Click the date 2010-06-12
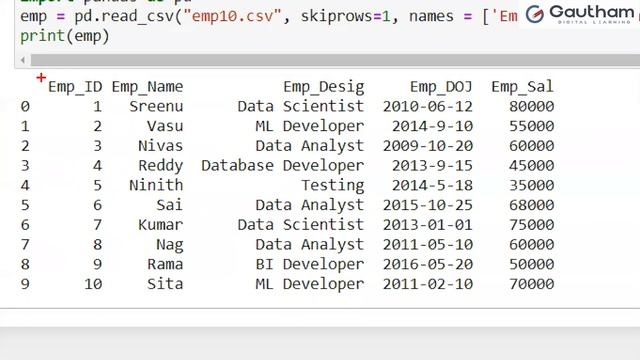The image size is (640, 360). (428, 106)
